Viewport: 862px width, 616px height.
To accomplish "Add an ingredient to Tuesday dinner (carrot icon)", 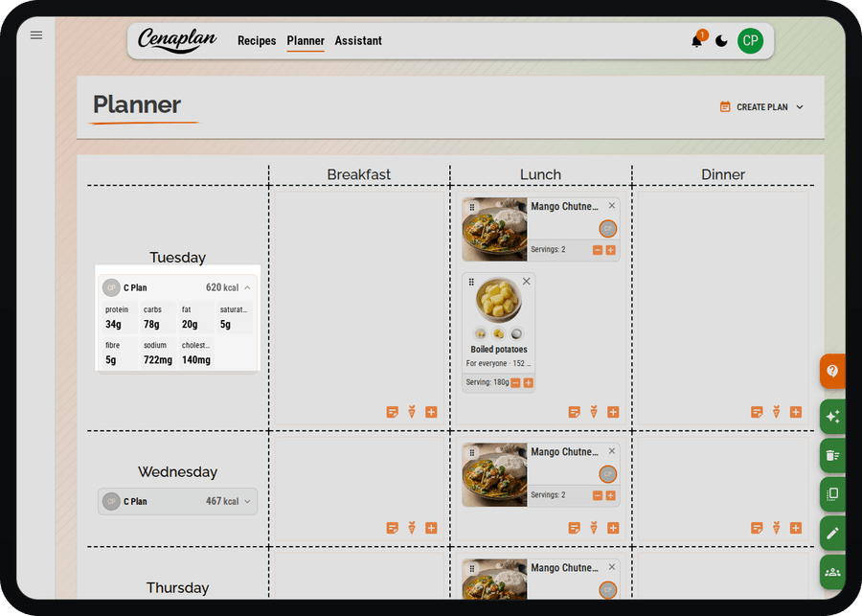I will coord(776,412).
